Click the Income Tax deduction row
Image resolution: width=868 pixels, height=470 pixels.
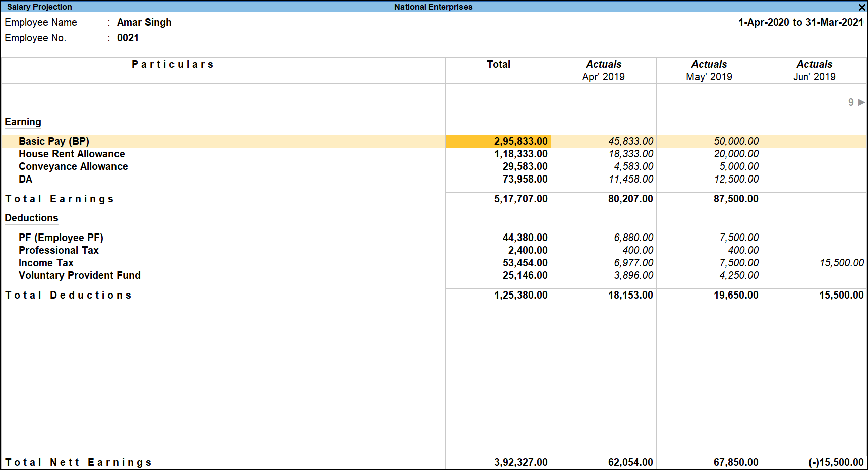[x=46, y=263]
